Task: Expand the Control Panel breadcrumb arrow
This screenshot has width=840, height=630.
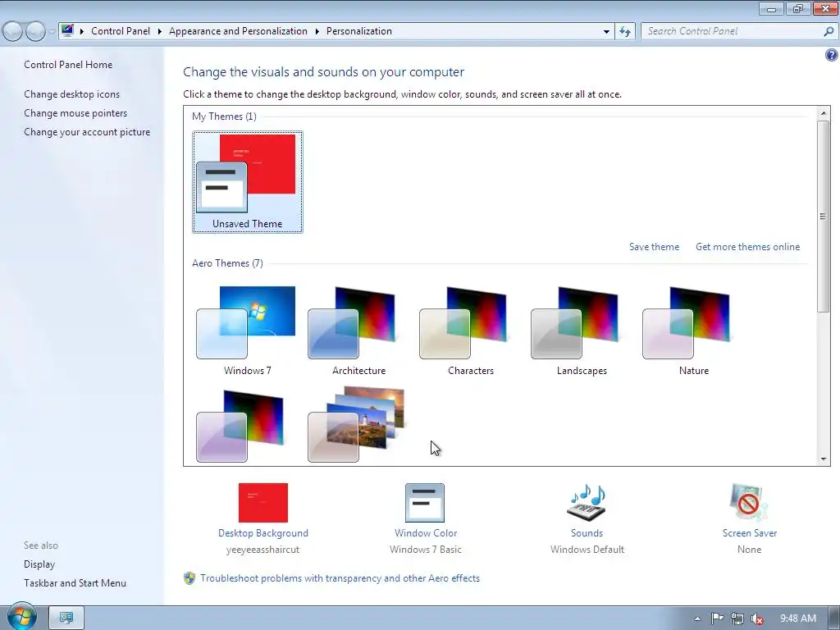Action: point(160,32)
